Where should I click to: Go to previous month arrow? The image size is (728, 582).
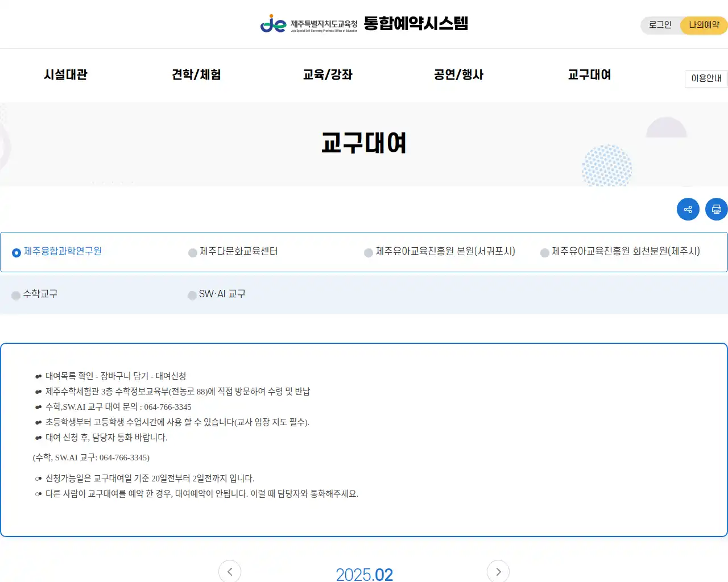pos(230,571)
